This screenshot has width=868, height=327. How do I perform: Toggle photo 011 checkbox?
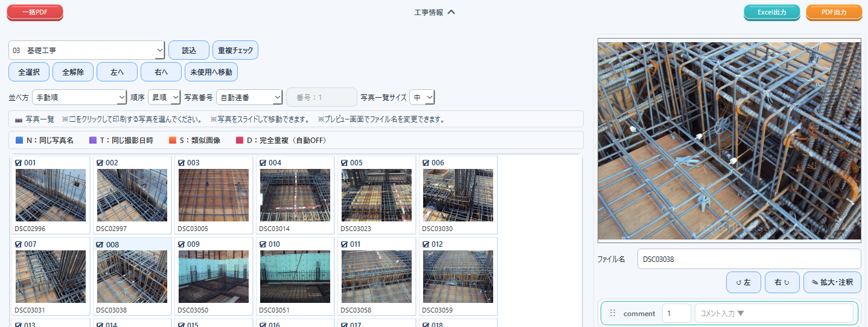344,244
